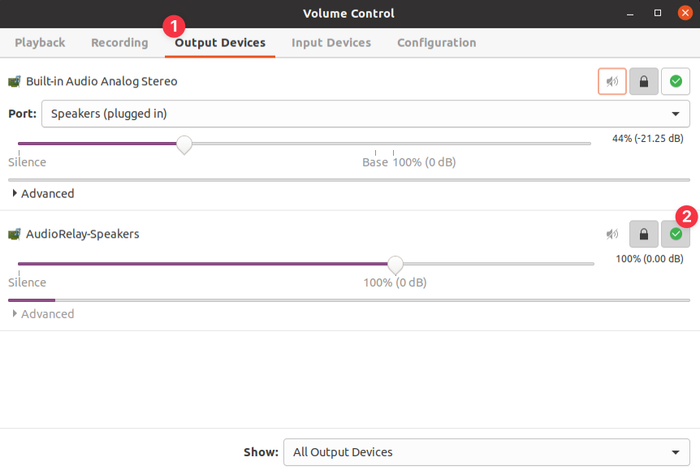This screenshot has width=700, height=474.
Task: Mute the AudioRelay-Speakers output
Action: pos(612,234)
